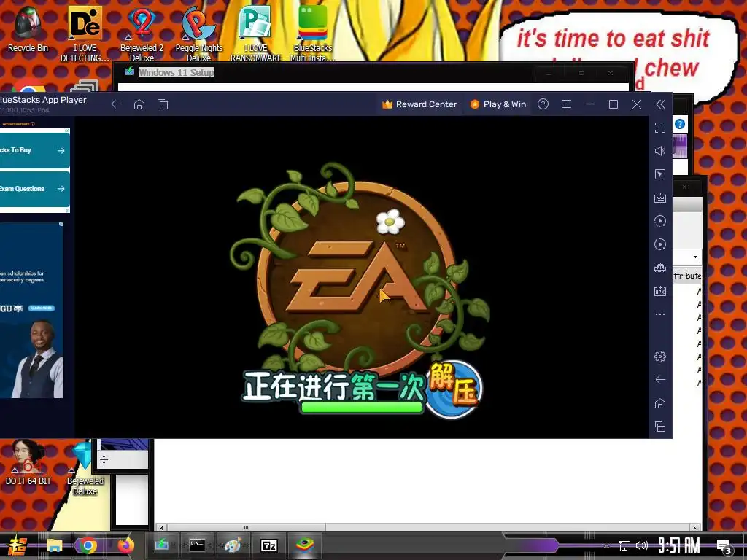Install an APK in BlueStacks
Screen dimensions: 747x560
659,291
